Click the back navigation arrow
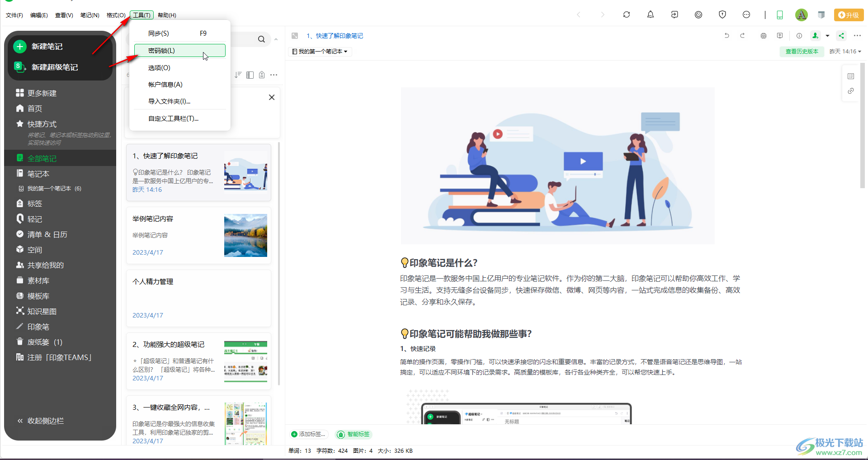The height and width of the screenshot is (460, 868). [579, 15]
